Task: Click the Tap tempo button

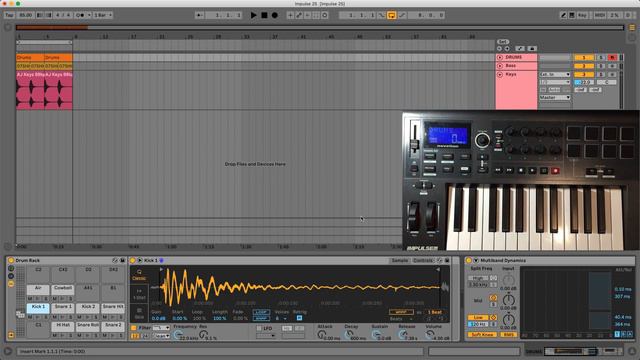Action: (9, 15)
